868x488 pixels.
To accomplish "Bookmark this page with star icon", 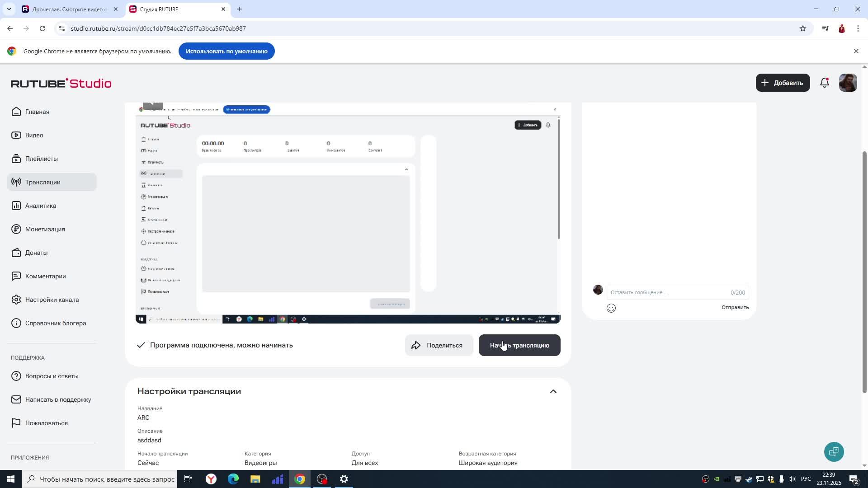I will coord(802,28).
